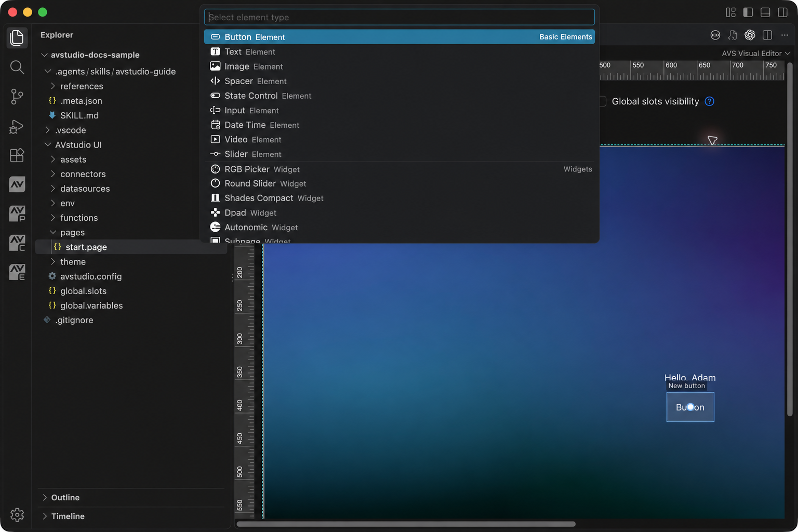Image resolution: width=798 pixels, height=532 pixels.
Task: Pick Video Element from the list
Action: pos(399,139)
